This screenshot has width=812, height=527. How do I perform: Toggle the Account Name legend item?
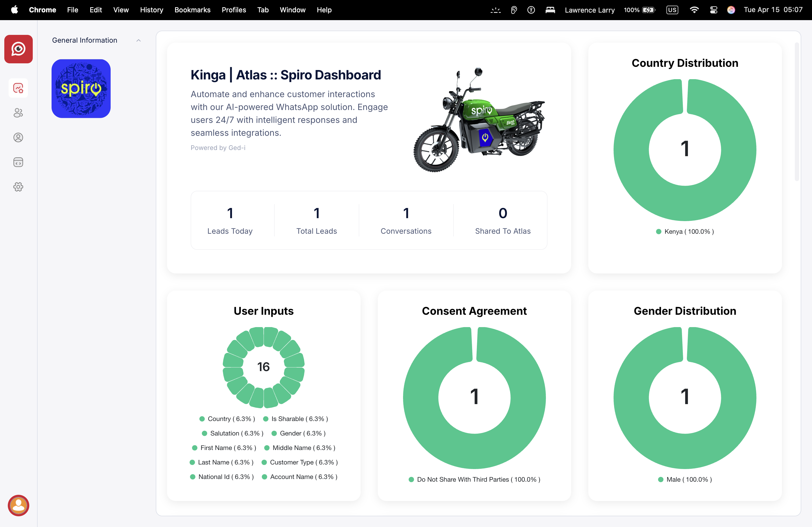click(300, 477)
